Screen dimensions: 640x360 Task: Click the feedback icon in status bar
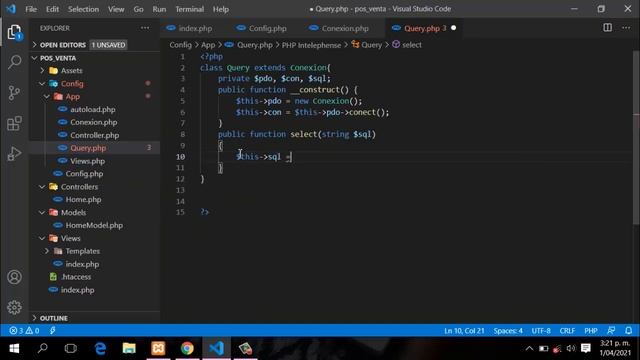[x=611, y=331]
